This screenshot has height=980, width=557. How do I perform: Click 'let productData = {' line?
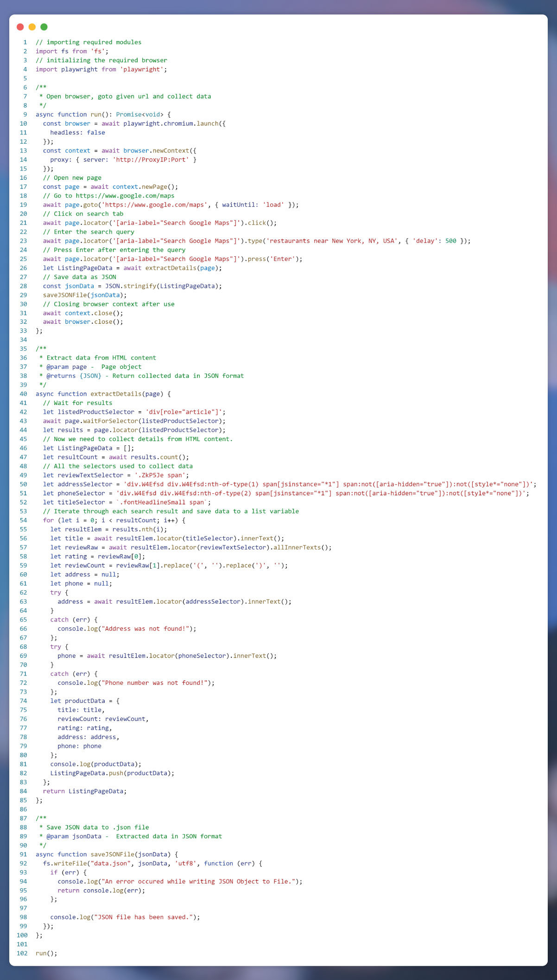(x=85, y=701)
